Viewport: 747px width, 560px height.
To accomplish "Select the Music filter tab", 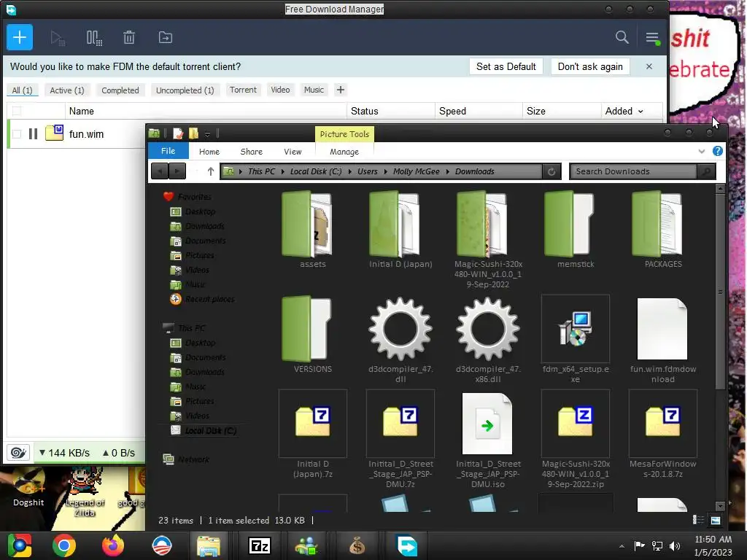I will [x=314, y=90].
